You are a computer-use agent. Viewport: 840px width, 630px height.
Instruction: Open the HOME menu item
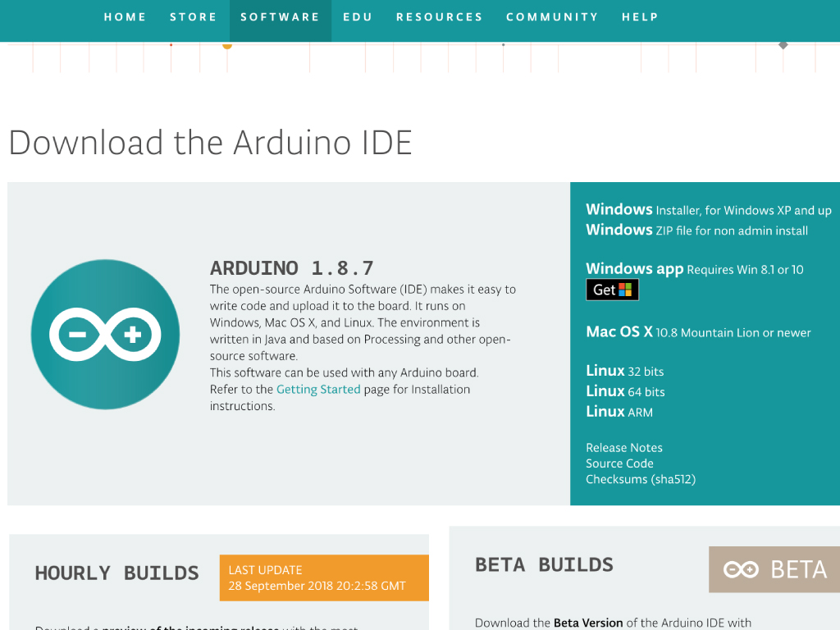point(125,17)
